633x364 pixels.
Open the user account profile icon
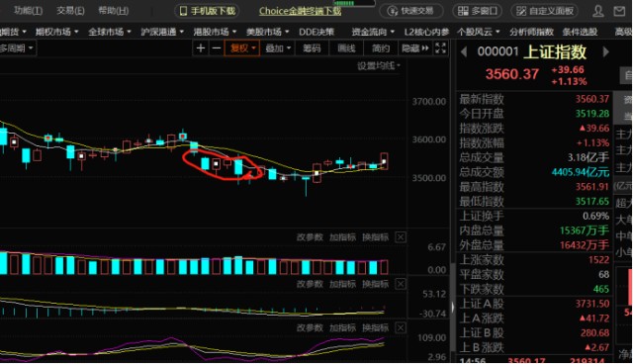click(x=597, y=11)
